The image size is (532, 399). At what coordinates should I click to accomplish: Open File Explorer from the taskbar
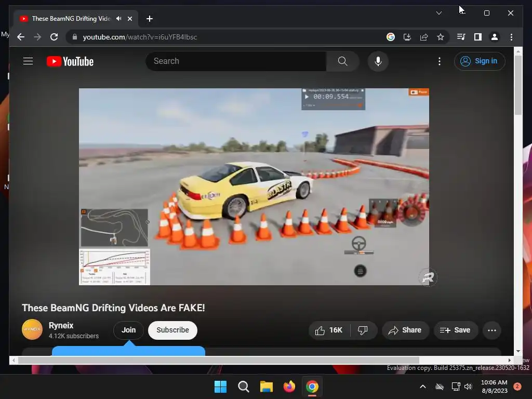tap(267, 387)
